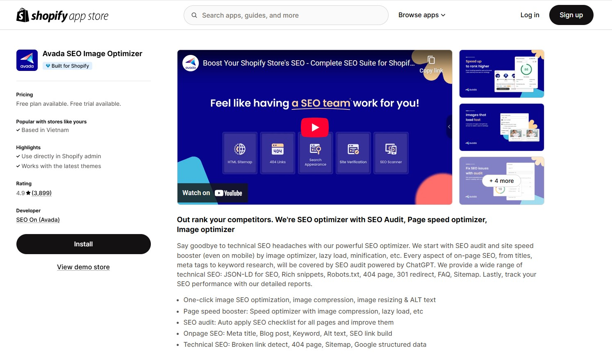612x364 pixels.
Task: Open the View demo store link
Action: coord(83,267)
